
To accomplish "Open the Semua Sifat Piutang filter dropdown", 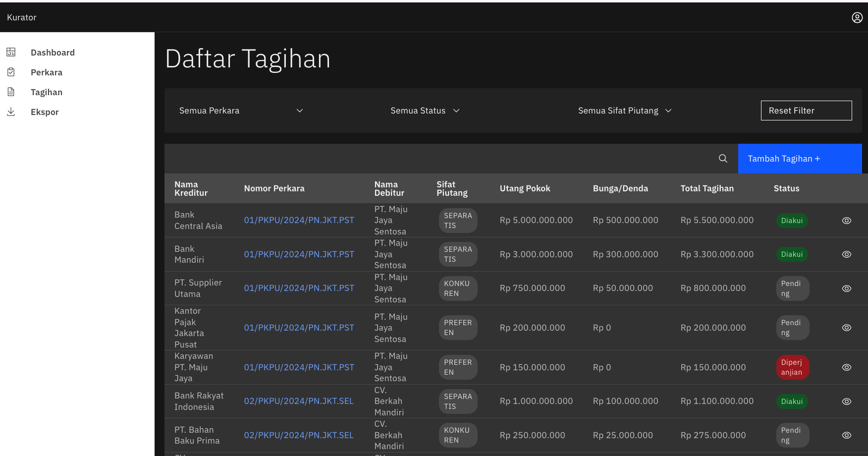I will point(625,111).
